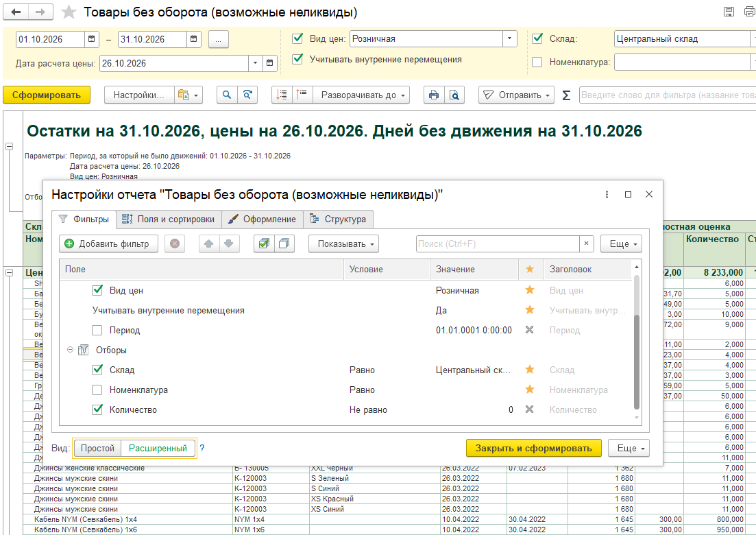Go back with the left arrow button
Screen dimensions: 756x535
(16, 12)
